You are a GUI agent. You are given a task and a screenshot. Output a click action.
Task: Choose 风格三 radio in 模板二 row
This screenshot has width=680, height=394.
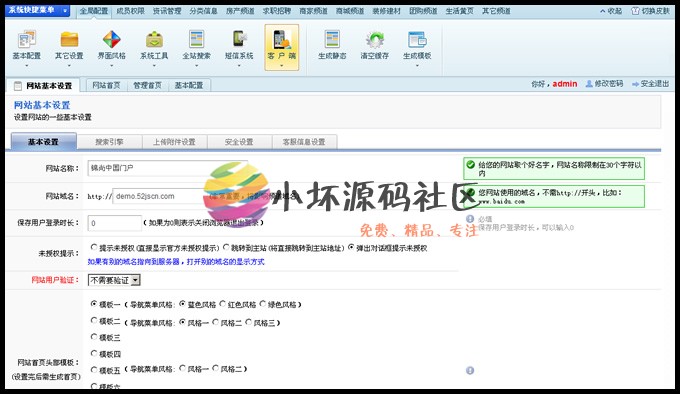248,322
